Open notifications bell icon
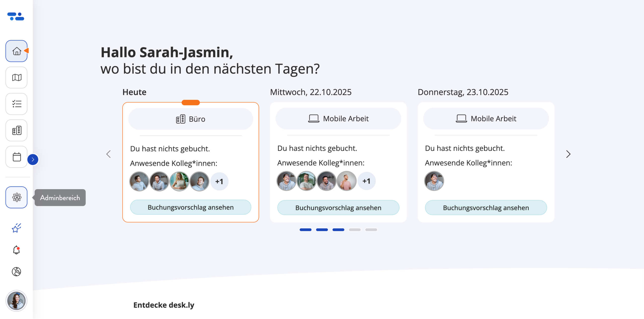This screenshot has height=319, width=644. pos(17,250)
